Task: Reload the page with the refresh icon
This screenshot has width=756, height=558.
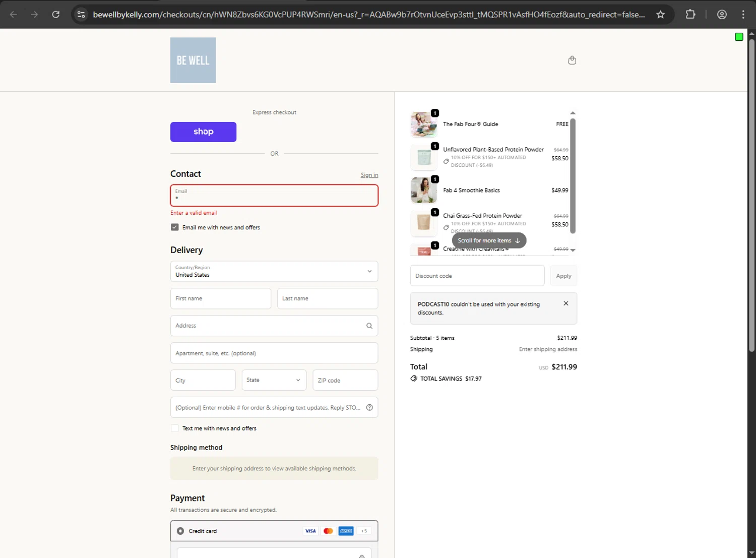Action: pyautogui.click(x=56, y=14)
